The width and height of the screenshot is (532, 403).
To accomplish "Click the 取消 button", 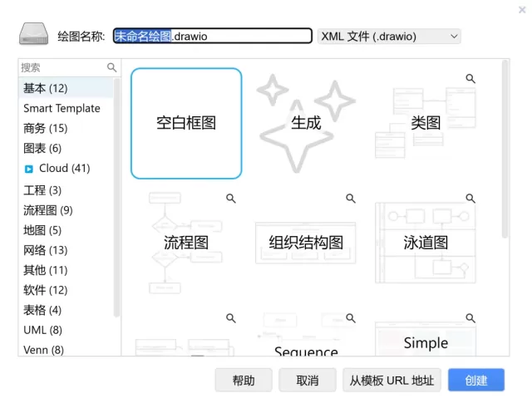I will [308, 380].
